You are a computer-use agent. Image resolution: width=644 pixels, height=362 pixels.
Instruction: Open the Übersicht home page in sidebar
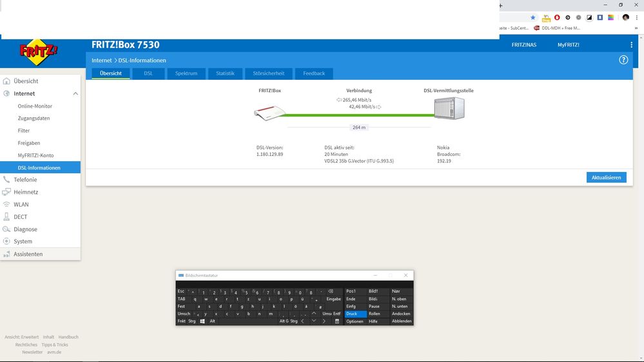point(26,81)
